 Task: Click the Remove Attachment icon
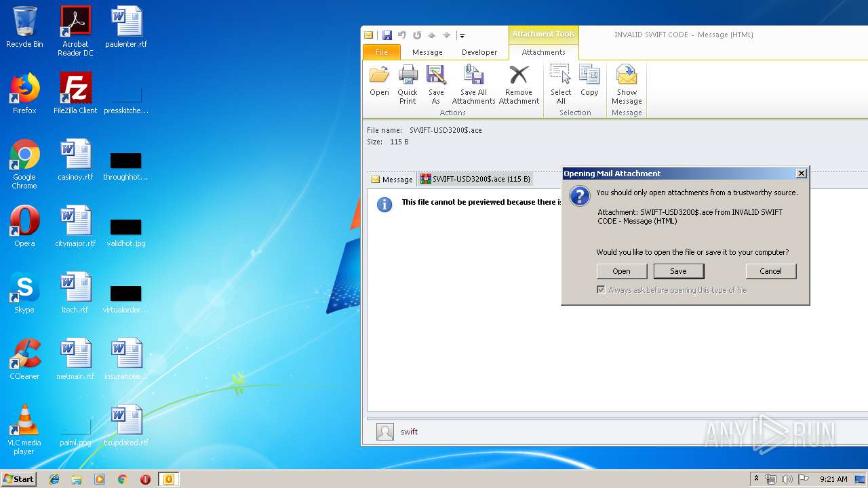[x=519, y=85]
